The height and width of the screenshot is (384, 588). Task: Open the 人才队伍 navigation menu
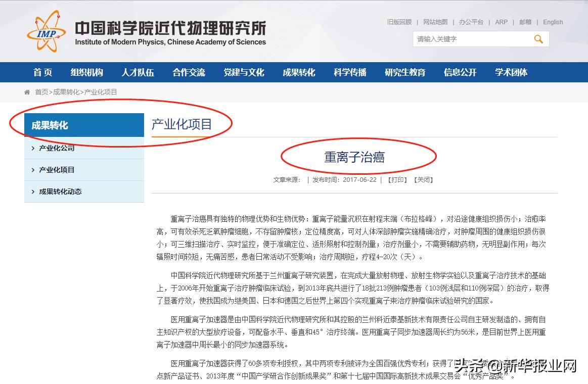tap(138, 72)
